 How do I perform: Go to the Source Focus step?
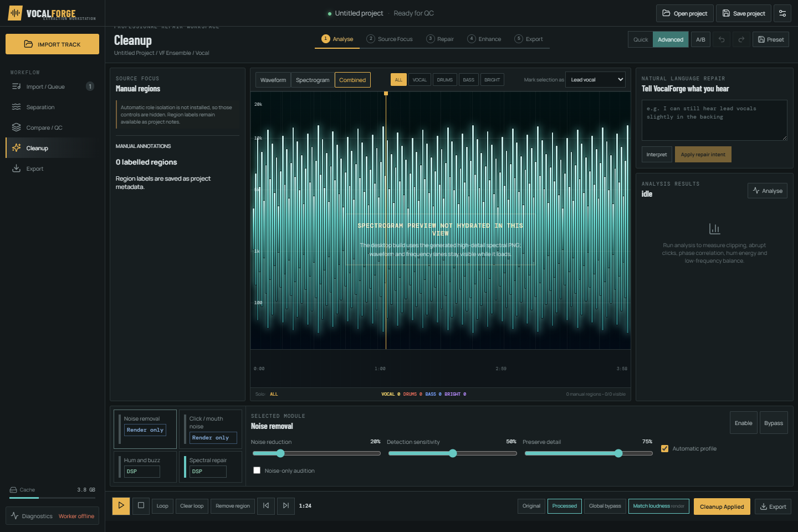click(390, 39)
